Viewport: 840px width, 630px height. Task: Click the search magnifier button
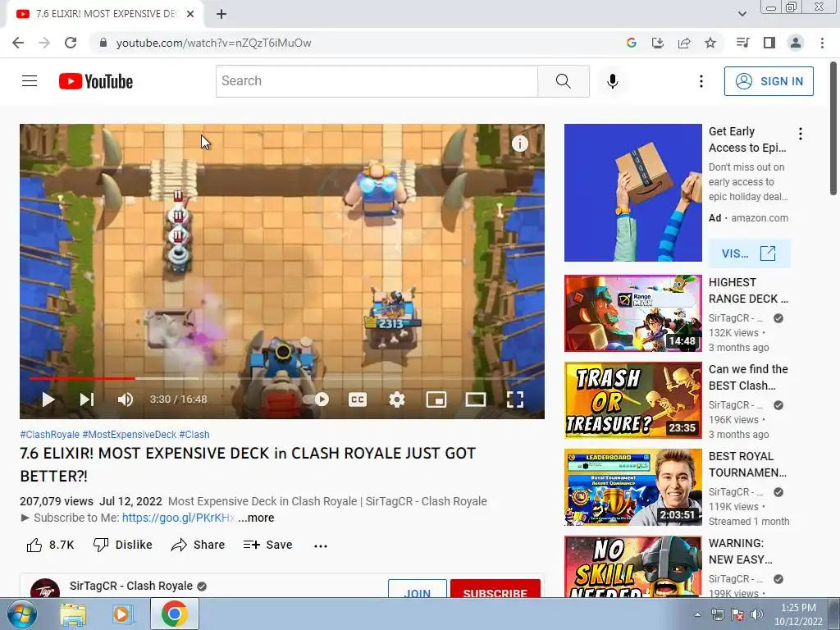[x=563, y=81]
